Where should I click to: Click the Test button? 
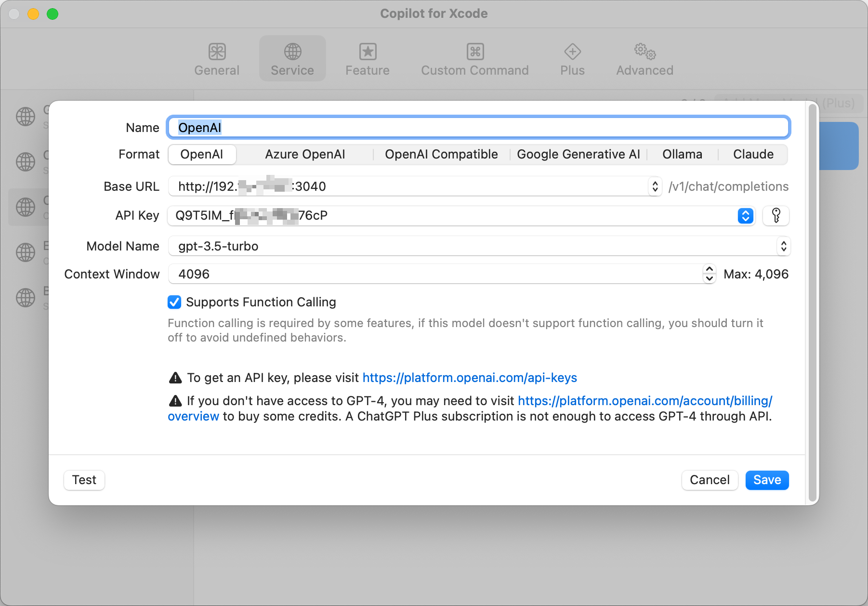click(x=84, y=480)
